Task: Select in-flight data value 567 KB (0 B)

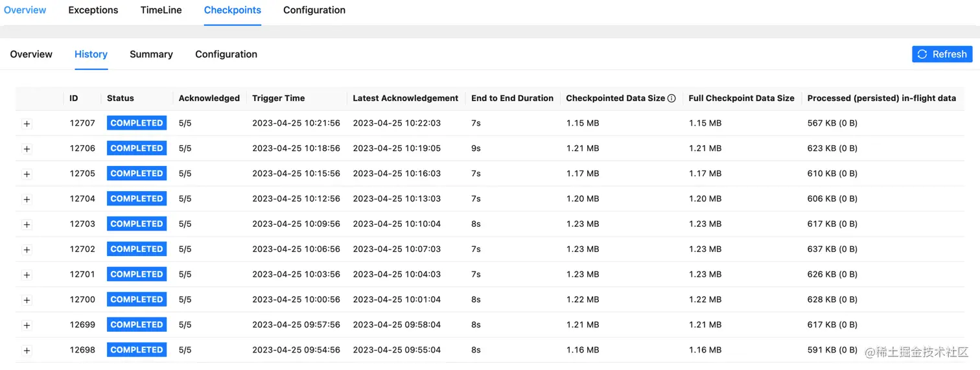Action: 832,123
